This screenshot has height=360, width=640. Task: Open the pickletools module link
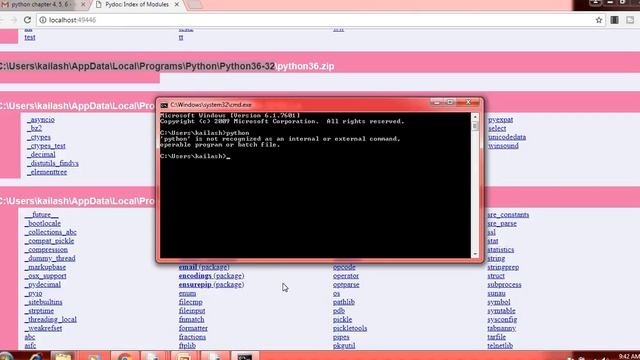coord(350,328)
